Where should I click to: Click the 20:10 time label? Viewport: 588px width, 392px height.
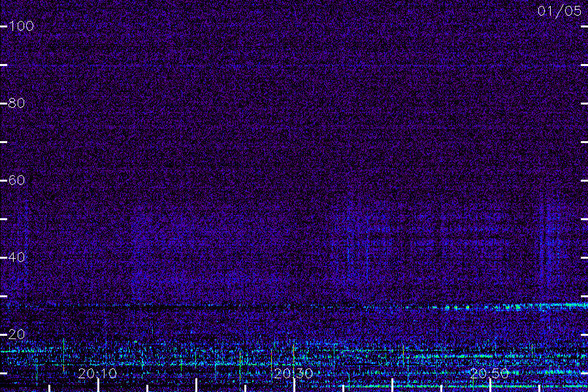[x=97, y=373]
